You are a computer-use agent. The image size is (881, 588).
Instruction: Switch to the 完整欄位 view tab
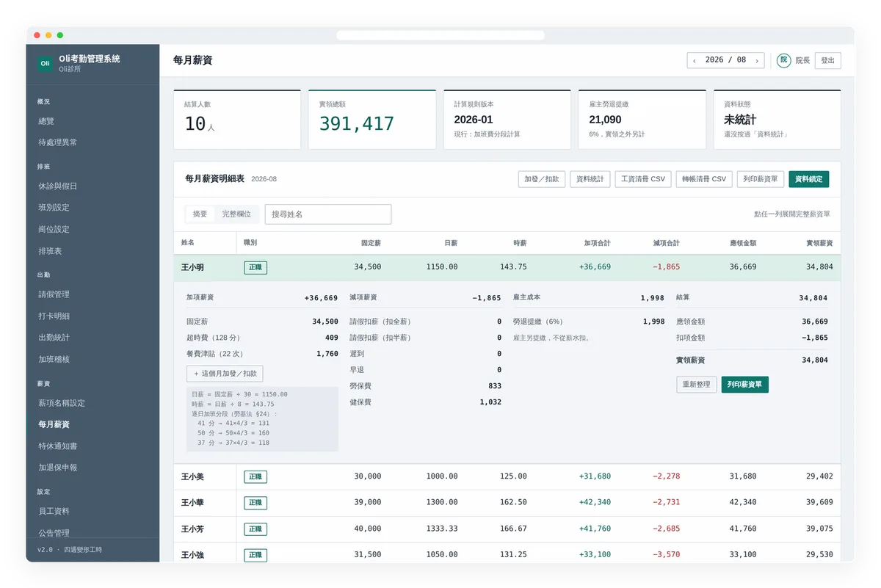(x=236, y=214)
